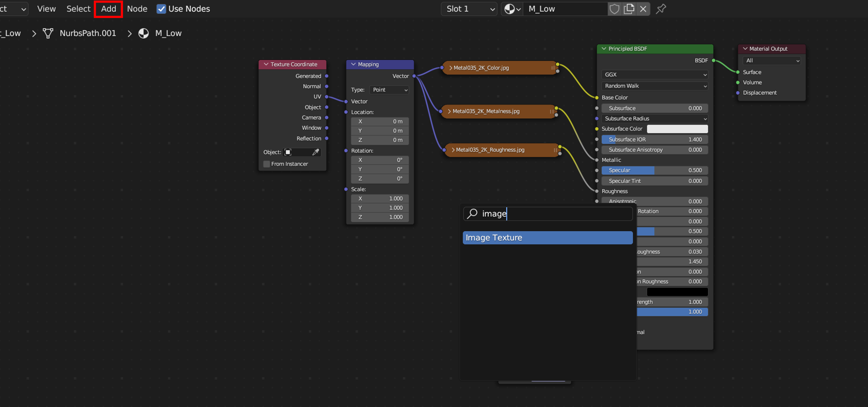Click the fake user shield icon

point(614,9)
